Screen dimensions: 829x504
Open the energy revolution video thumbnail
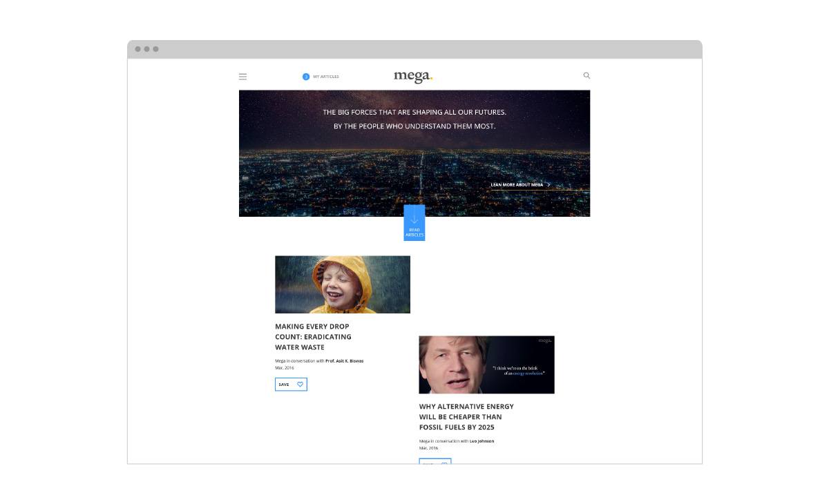(x=487, y=365)
